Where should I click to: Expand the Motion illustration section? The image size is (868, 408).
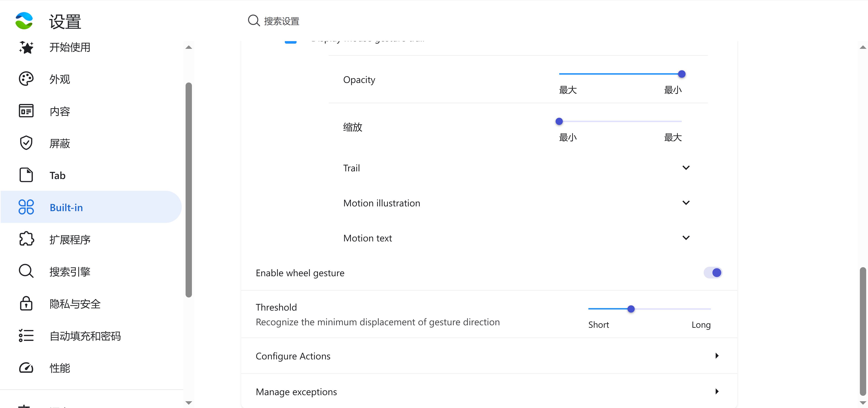pyautogui.click(x=686, y=203)
